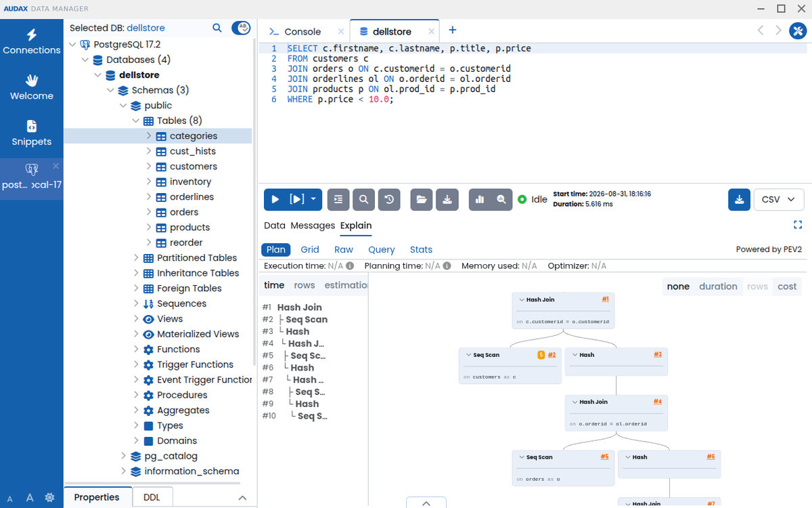This screenshot has width=812, height=508.
Task: Select the 'time' metric in plan list
Action: click(274, 285)
